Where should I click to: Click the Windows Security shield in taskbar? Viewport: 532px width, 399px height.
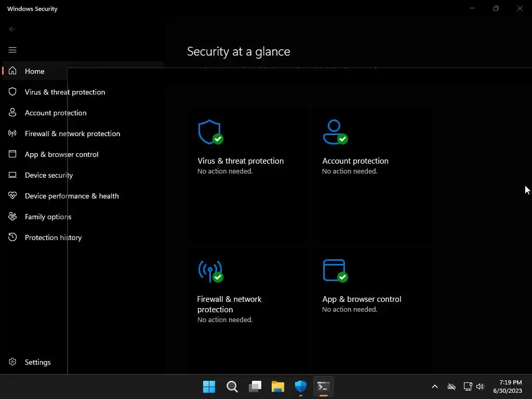point(301,386)
